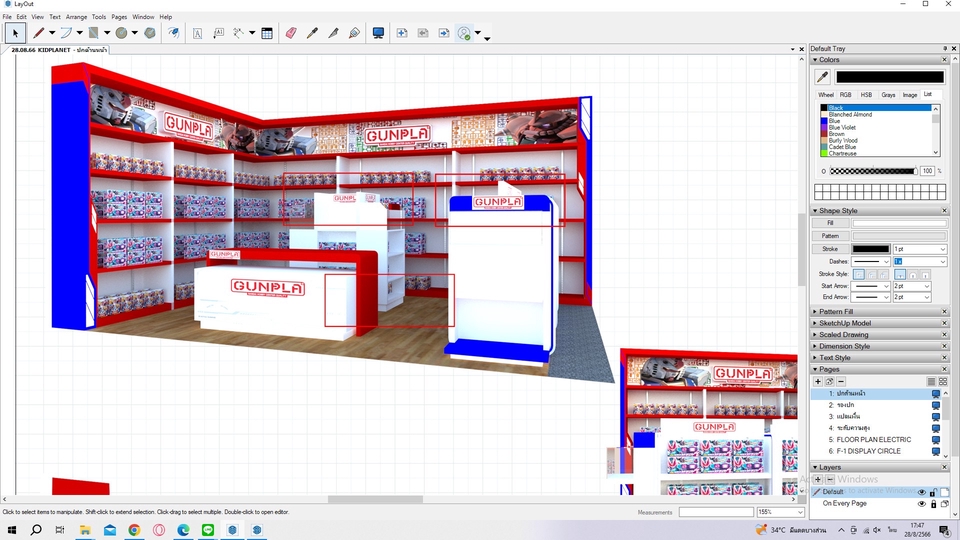Viewport: 960px width, 540px height.
Task: Go to Previous Page toolbar icon
Action: pyautogui.click(x=422, y=33)
